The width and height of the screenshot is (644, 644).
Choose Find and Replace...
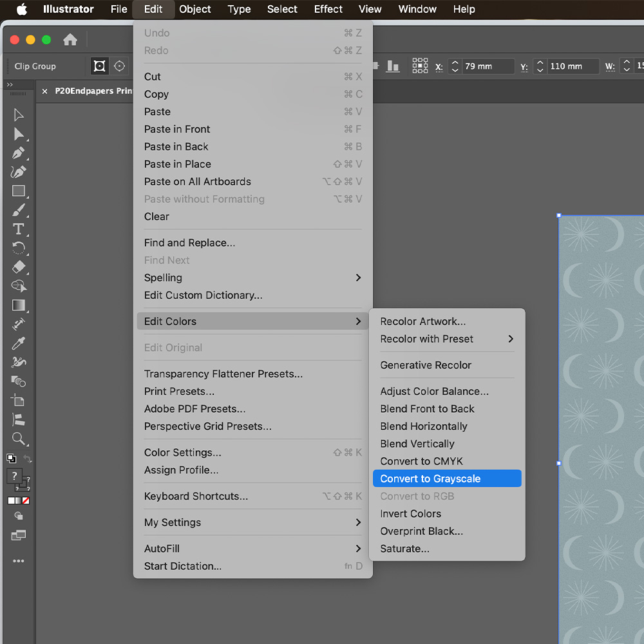[252, 243]
